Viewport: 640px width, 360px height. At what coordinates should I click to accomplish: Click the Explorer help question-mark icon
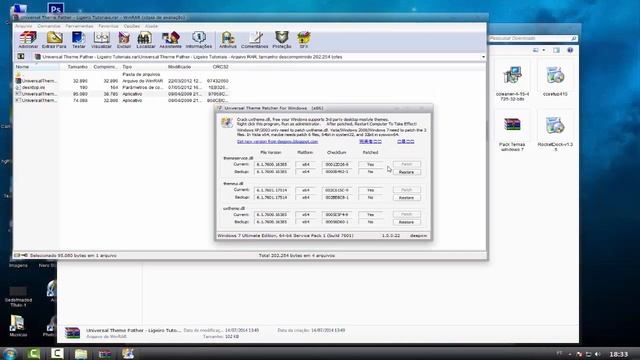(x=570, y=50)
